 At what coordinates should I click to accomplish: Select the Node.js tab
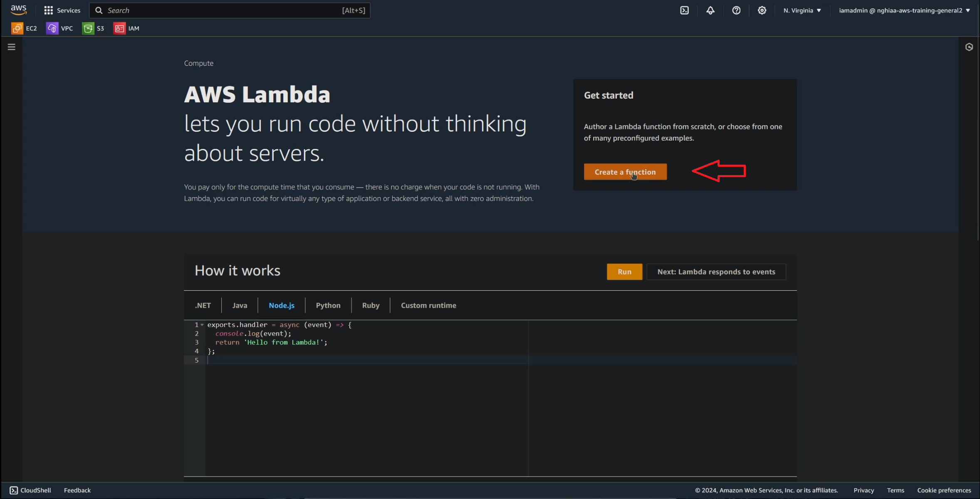(282, 305)
